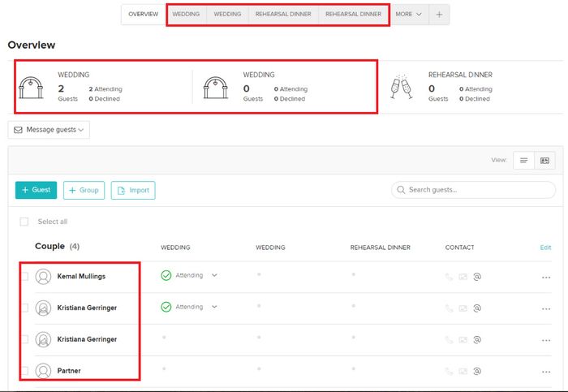
Task: Click phone icon in Kemal Mullings row
Action: [x=449, y=277]
